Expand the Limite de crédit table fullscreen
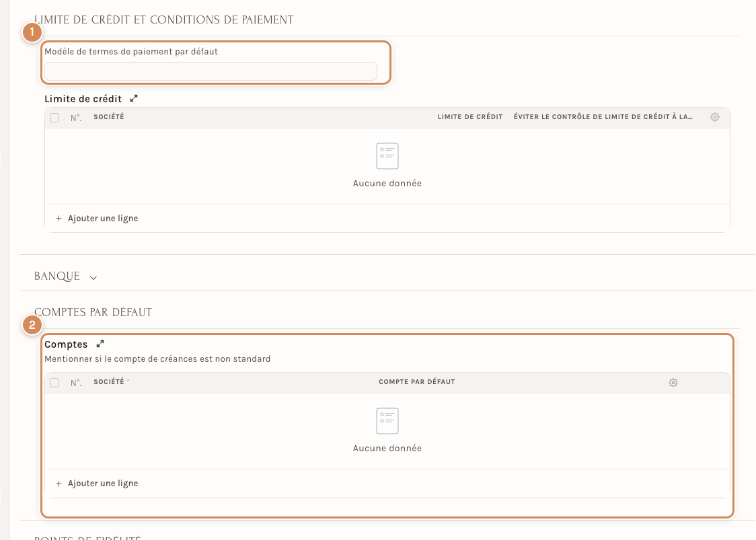Viewport: 756px width, 540px height. 134,98
